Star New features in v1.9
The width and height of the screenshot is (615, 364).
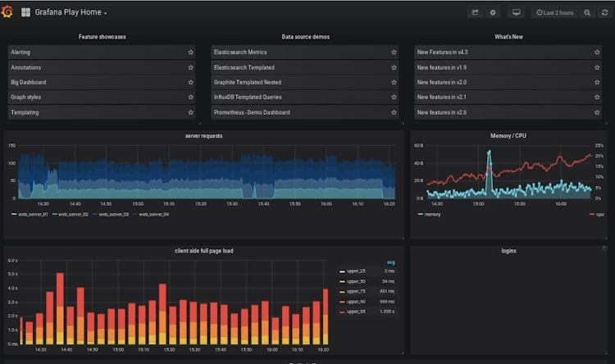tap(597, 67)
